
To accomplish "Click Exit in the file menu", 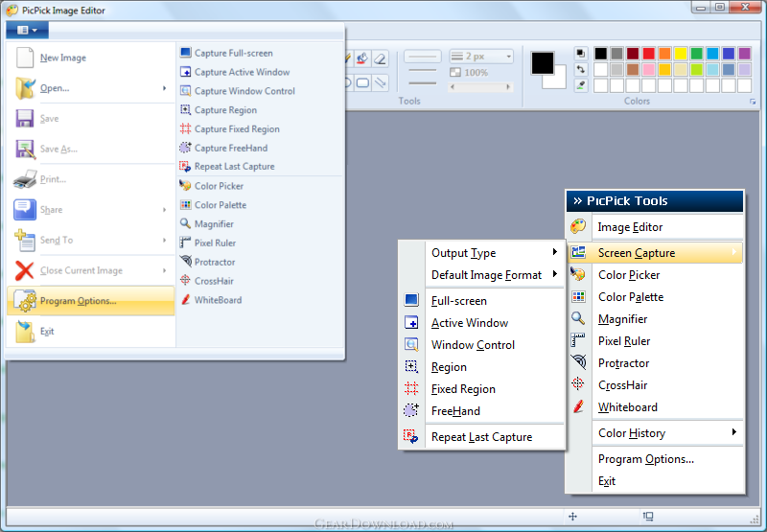I will click(91, 331).
